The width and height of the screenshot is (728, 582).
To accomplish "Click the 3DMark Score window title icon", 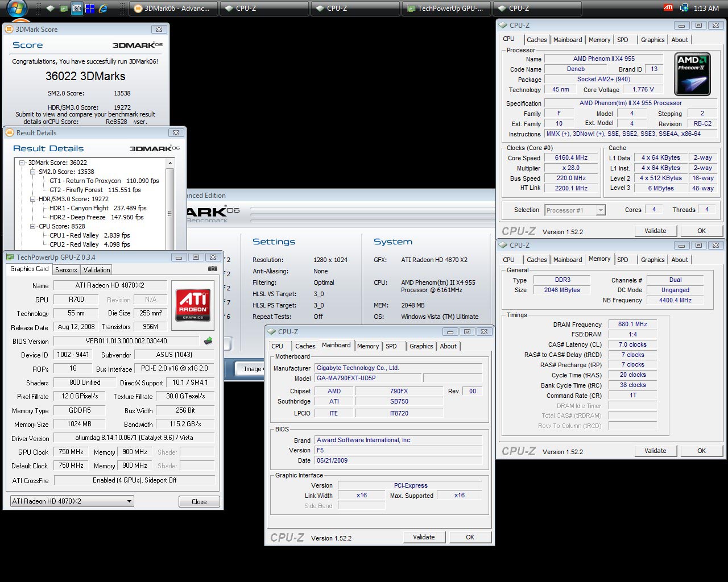I will 9,29.
